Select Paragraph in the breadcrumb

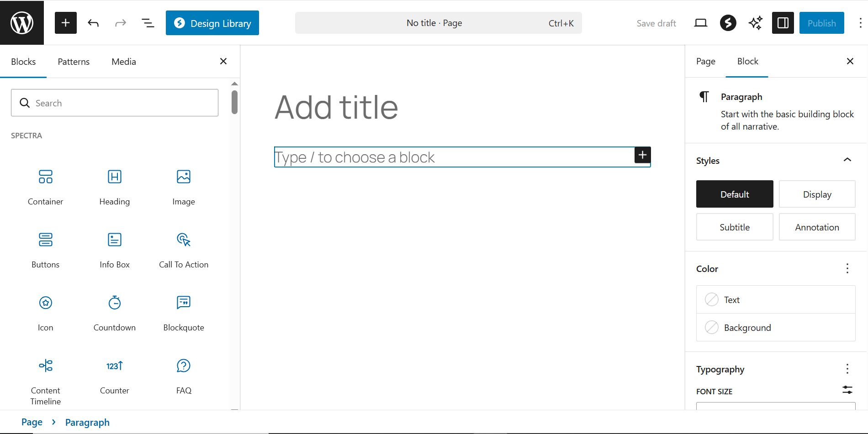pyautogui.click(x=87, y=422)
